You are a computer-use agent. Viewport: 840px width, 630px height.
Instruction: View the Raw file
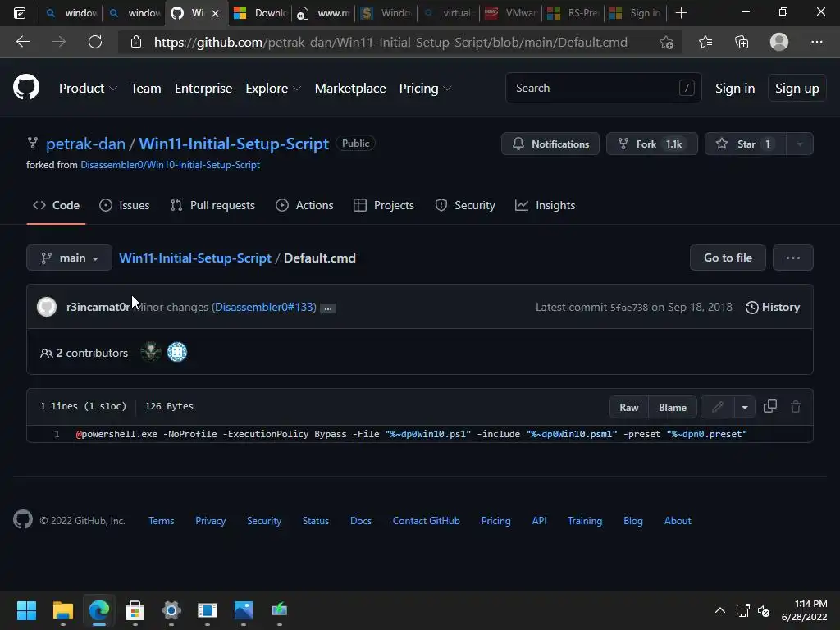(629, 407)
